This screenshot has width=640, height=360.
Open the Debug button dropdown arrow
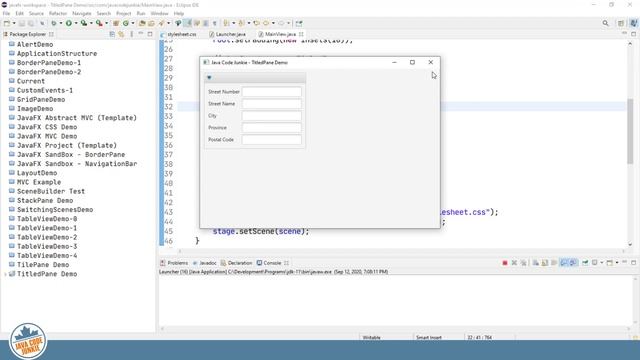click(x=61, y=23)
